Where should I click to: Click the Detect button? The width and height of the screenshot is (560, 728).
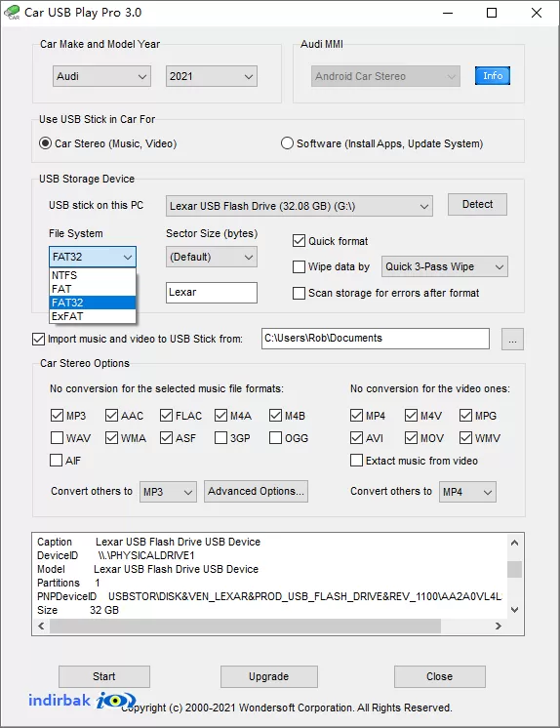point(477,204)
